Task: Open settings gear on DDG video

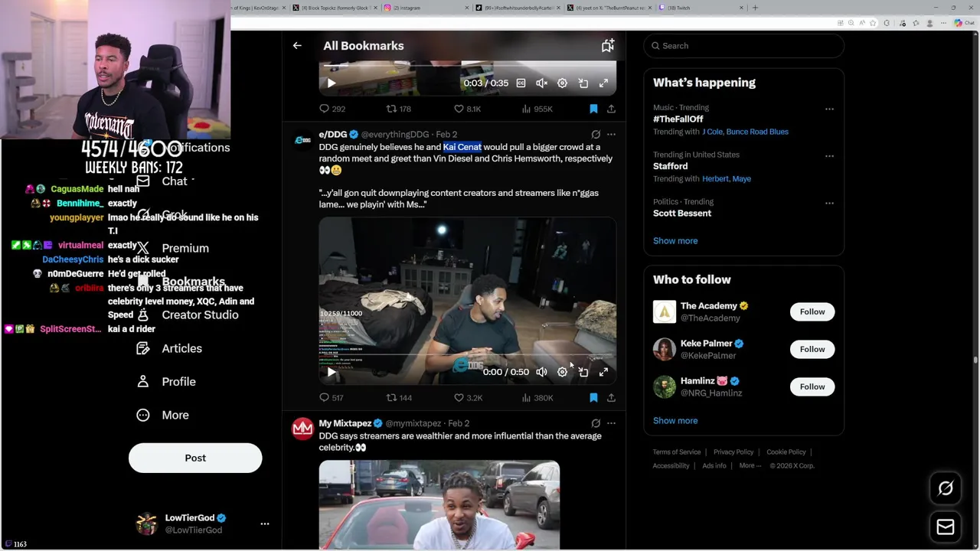Action: tap(562, 372)
